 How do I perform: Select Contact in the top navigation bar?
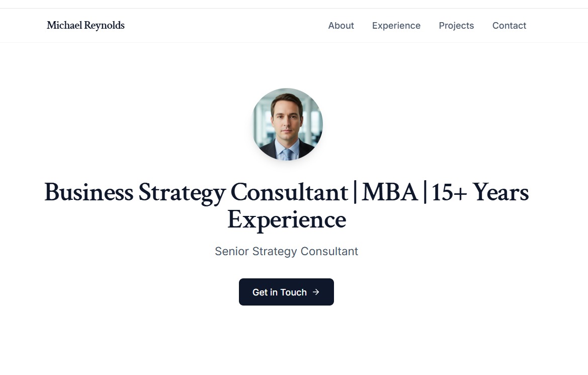point(509,26)
